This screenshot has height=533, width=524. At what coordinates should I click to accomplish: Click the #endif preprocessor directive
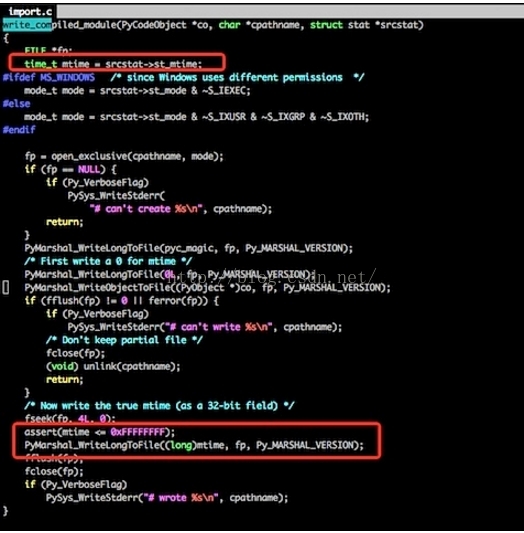tap(19, 130)
